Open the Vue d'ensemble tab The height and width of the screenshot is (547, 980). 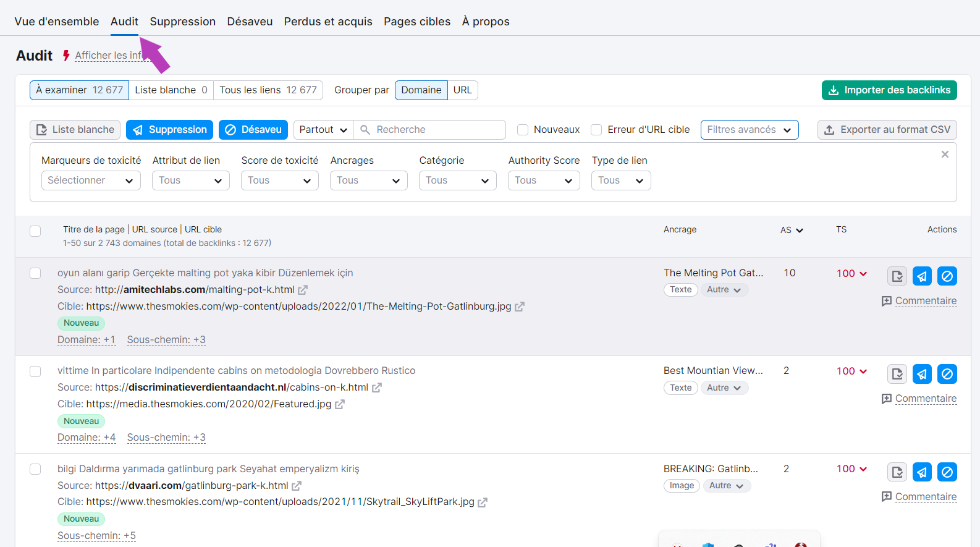click(x=57, y=22)
